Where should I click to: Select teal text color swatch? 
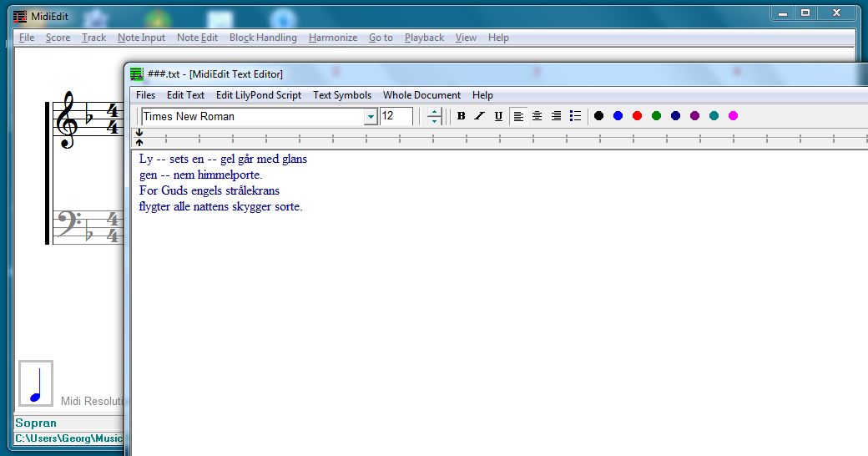coord(714,116)
